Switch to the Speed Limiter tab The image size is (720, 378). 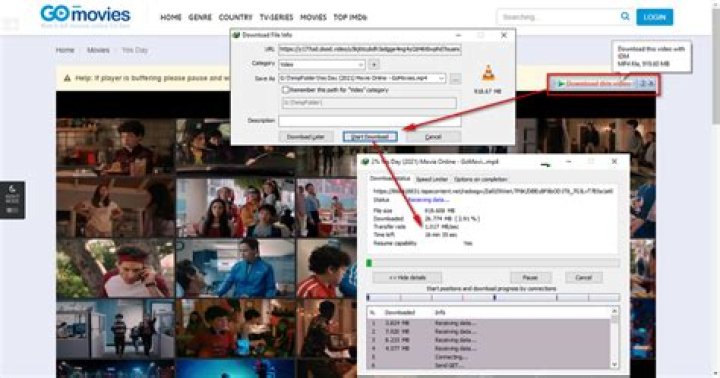click(x=431, y=179)
